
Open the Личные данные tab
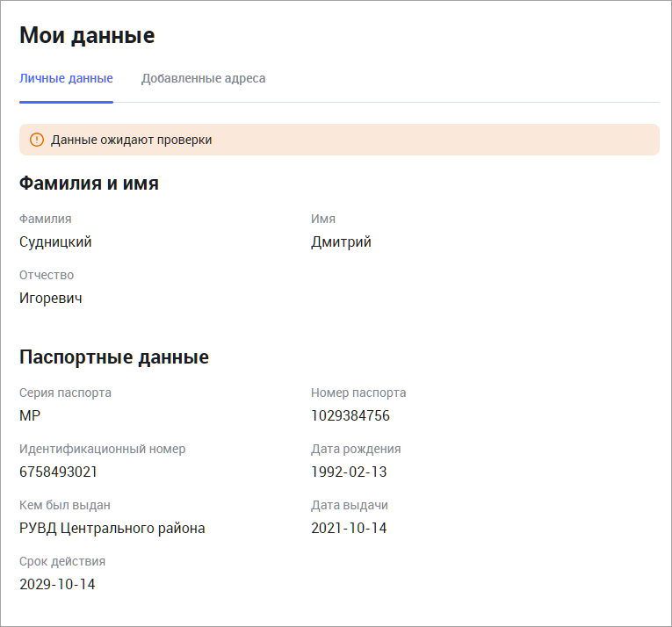pyautogui.click(x=66, y=78)
